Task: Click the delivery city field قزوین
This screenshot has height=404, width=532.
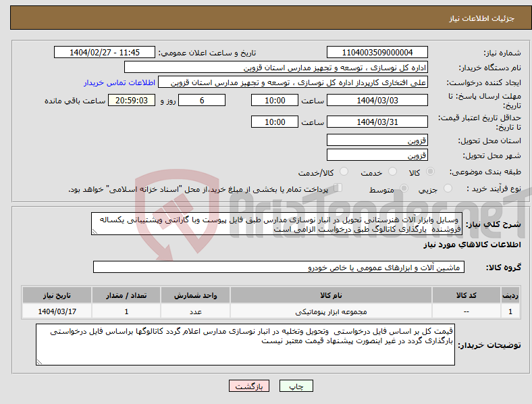Action: tap(377, 155)
